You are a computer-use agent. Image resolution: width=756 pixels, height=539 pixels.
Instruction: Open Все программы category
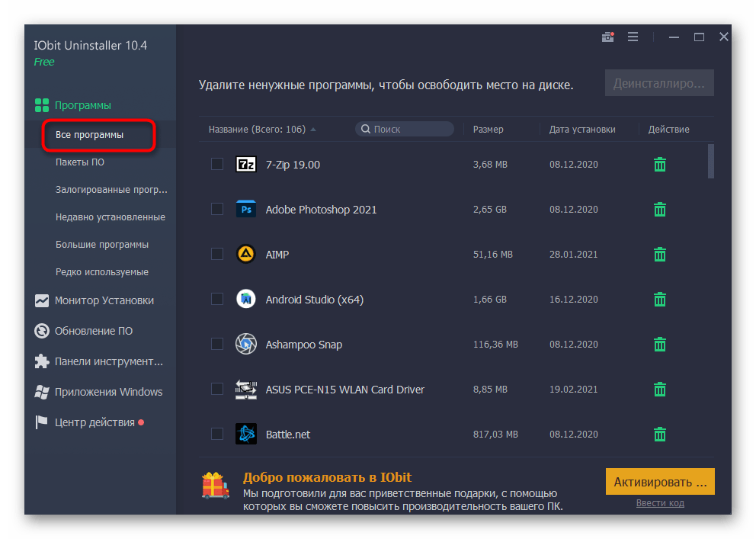(90, 134)
